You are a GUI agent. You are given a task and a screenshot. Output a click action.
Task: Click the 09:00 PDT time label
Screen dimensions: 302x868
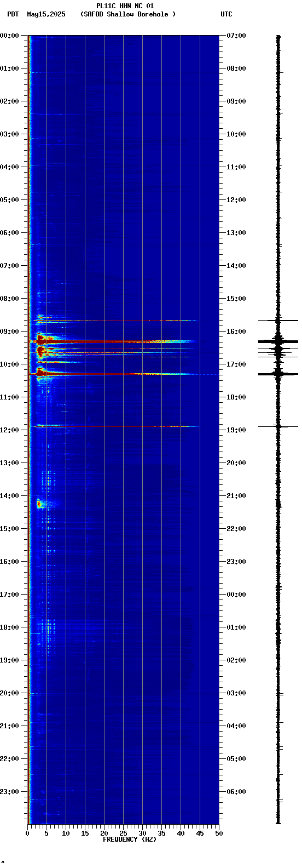pyautogui.click(x=9, y=332)
